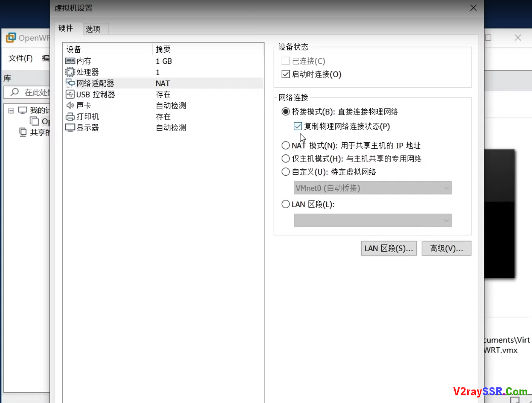This screenshot has width=532, height=403.
Task: Click the USB 控制器 device icon
Action: pyautogui.click(x=71, y=94)
